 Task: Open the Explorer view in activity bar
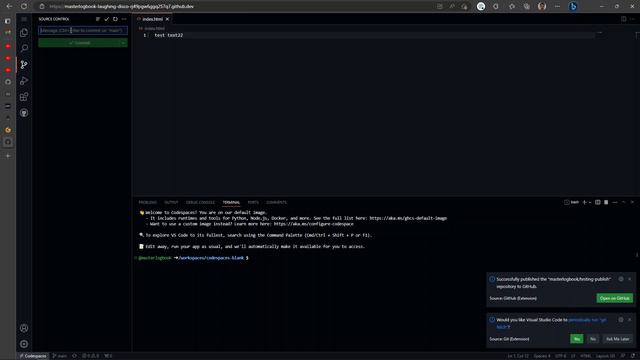coord(24,33)
